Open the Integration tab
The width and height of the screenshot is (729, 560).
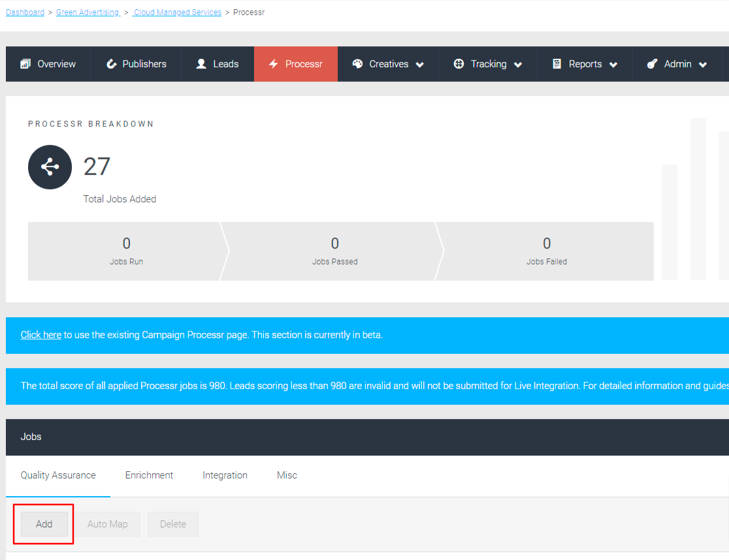[225, 475]
